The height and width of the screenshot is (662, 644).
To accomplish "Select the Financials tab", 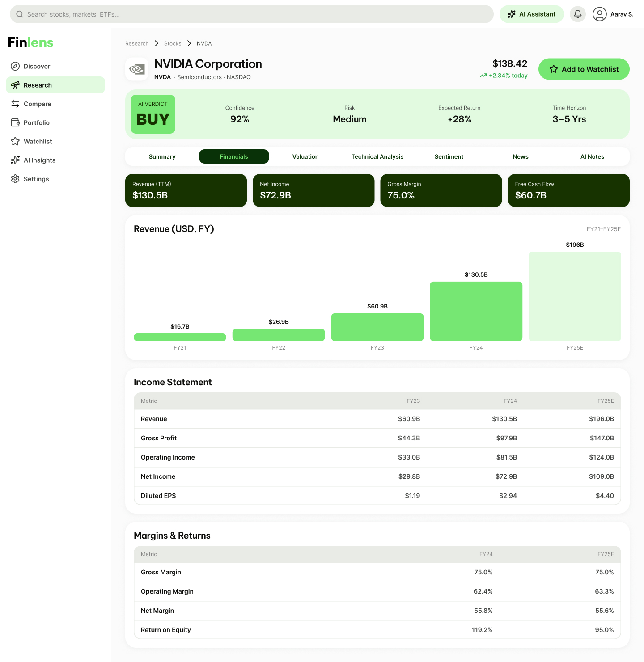I will click(234, 156).
